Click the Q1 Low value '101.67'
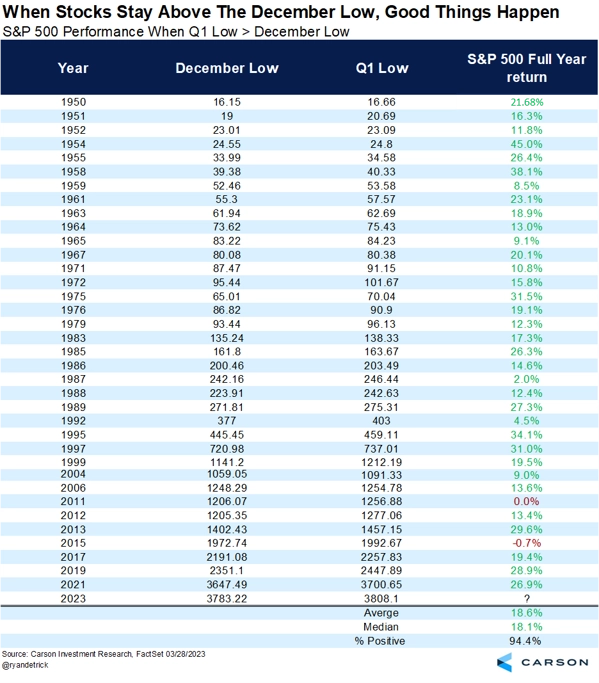Image resolution: width=599 pixels, height=683 pixels. (381, 282)
